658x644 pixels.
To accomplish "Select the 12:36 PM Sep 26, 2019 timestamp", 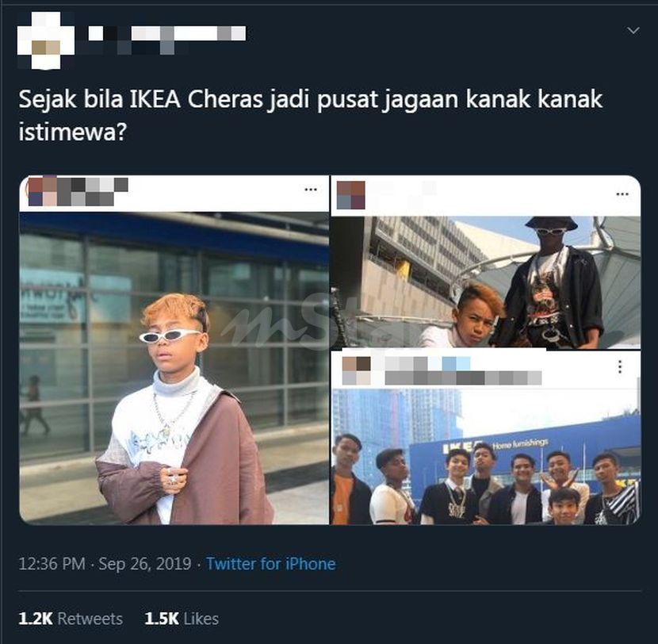I will pyautogui.click(x=105, y=564).
